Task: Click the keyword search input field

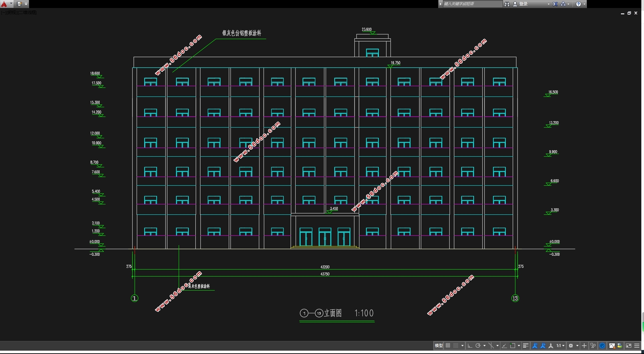Action: click(x=472, y=4)
